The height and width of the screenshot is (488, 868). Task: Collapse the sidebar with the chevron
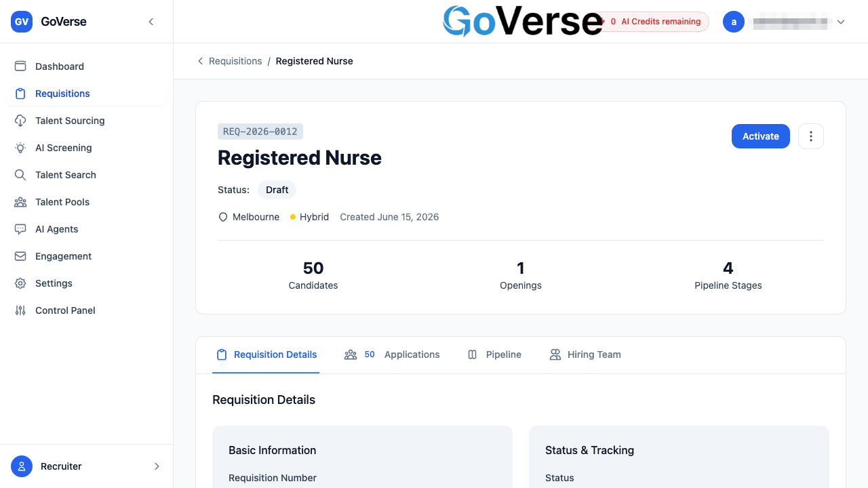[151, 22]
